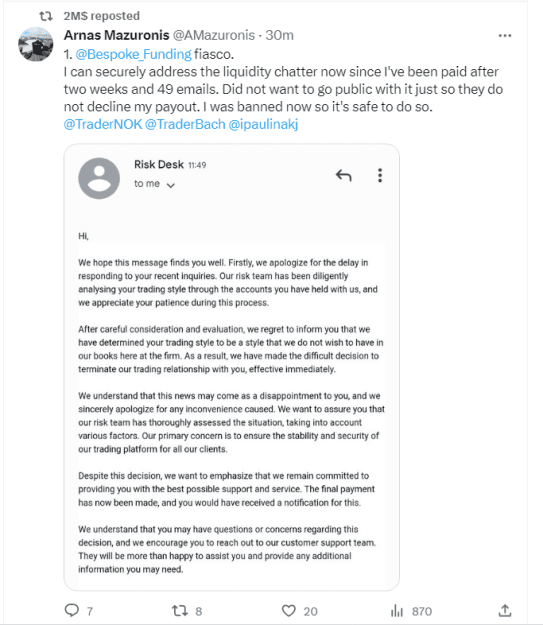Click Risk Desk sender avatar in email
Viewport: 543px width, 625px height.
coord(99,178)
